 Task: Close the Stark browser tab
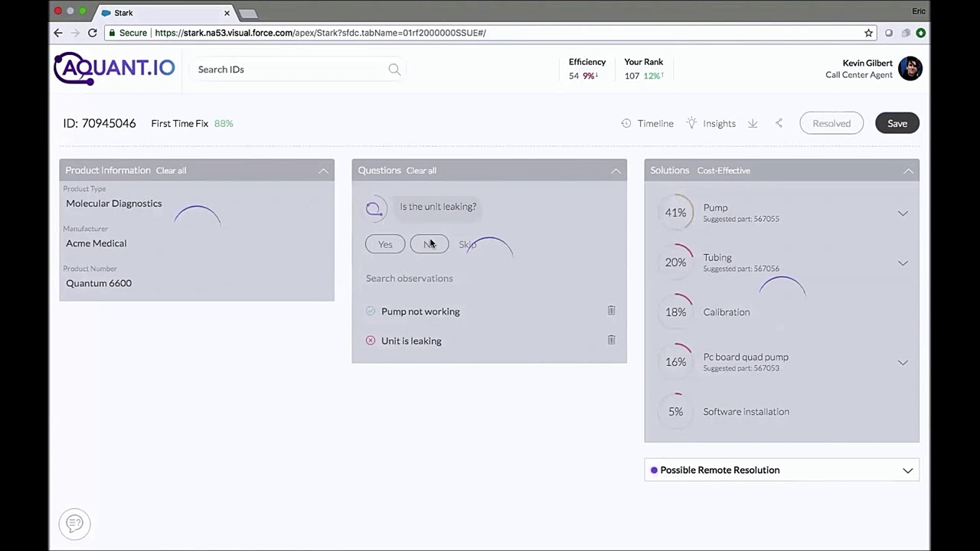227,13
